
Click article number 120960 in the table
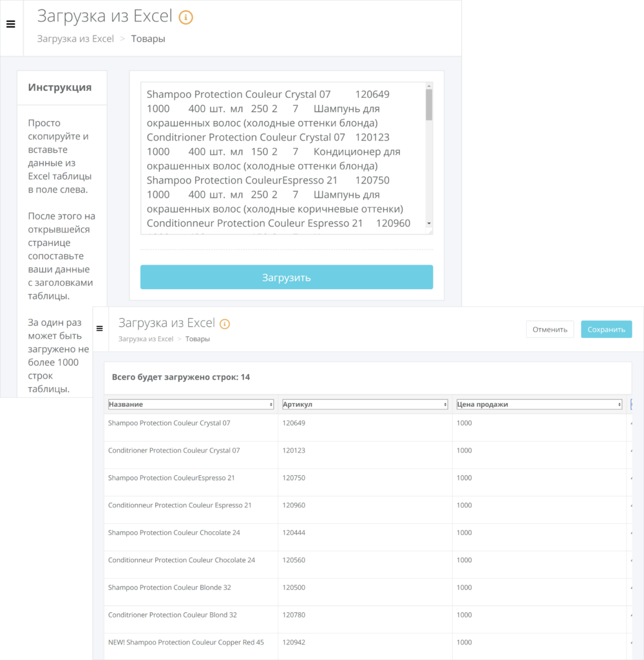tap(294, 505)
